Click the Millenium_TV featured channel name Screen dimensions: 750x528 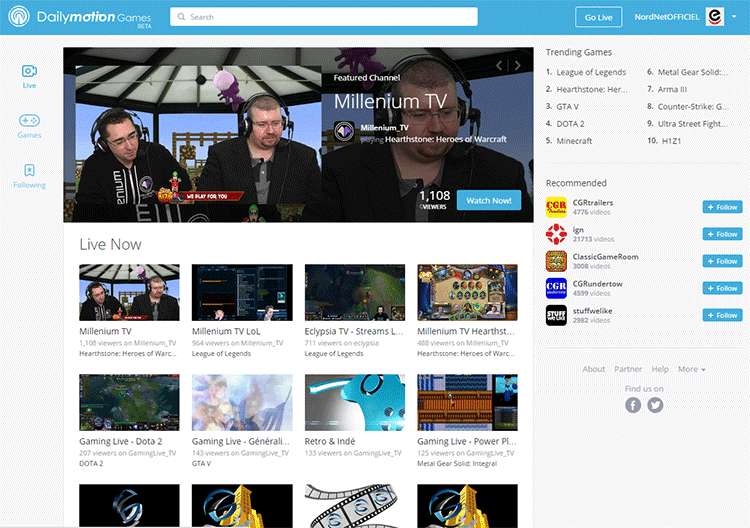click(x=385, y=128)
